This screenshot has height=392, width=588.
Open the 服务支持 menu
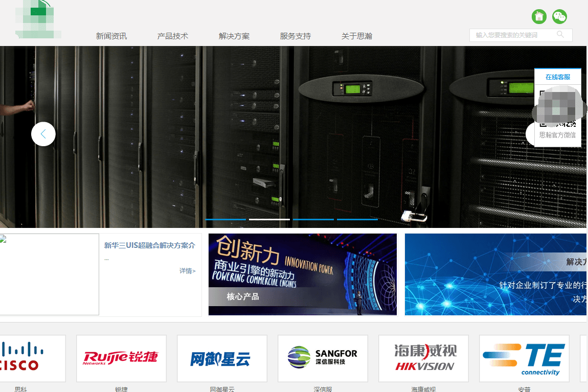(296, 36)
